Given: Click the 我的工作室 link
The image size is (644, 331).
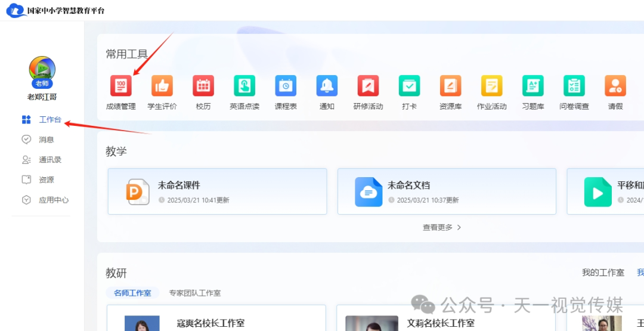Looking at the screenshot, I should coord(603,273).
